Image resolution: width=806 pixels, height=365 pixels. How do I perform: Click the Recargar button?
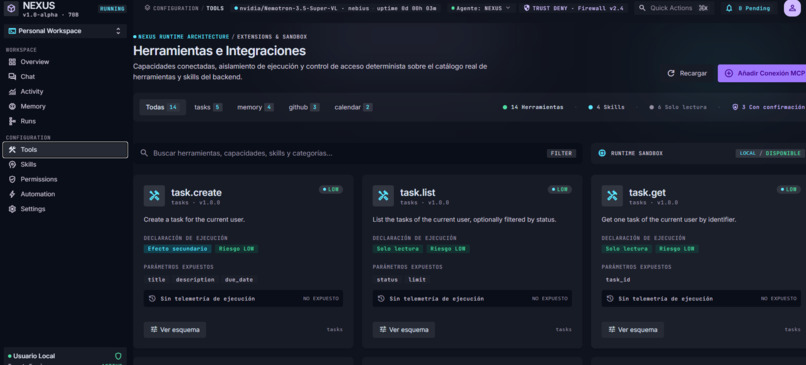[687, 74]
